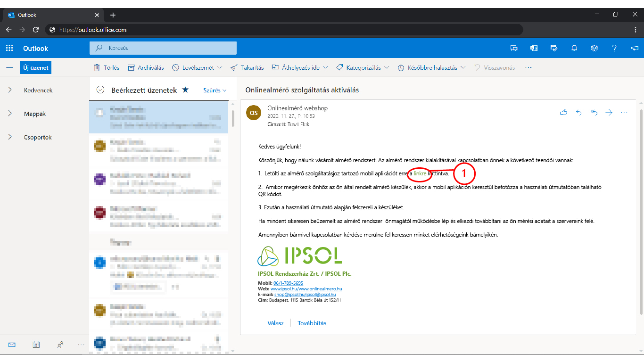Open the settings gear icon
644x362 pixels.
594,48
